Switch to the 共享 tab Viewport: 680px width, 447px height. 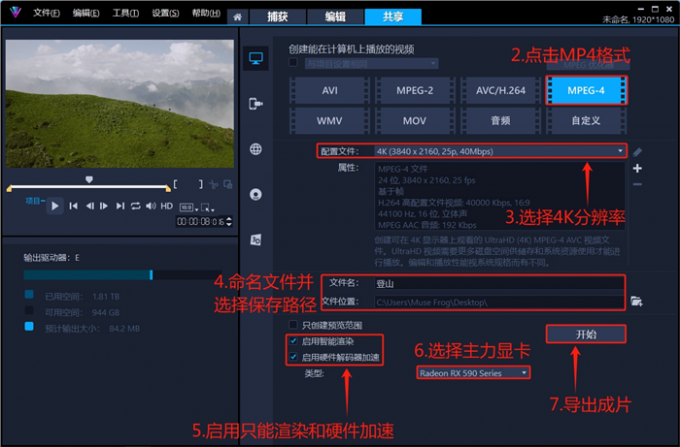[x=393, y=17]
